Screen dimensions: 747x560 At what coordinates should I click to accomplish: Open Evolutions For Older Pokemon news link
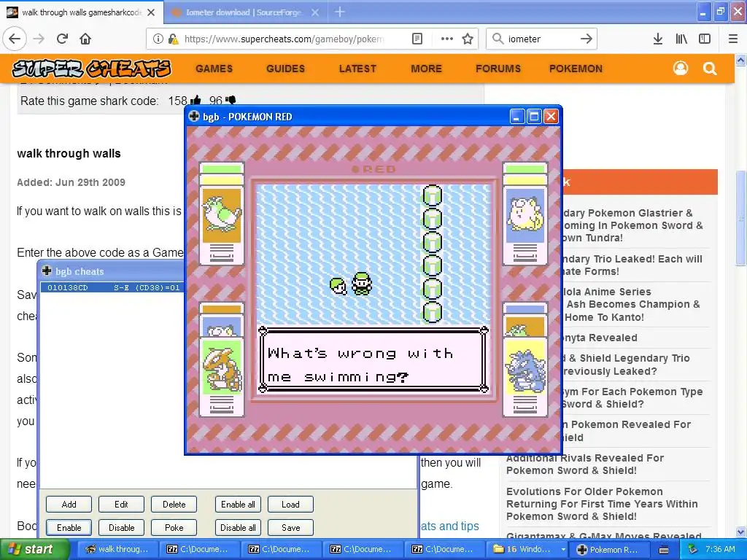(602, 504)
